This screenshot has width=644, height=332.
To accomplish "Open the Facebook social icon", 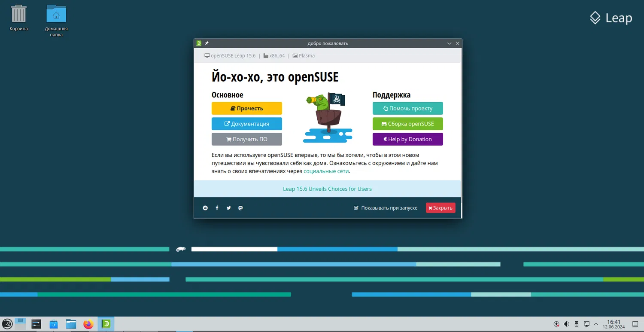I will 217,208.
